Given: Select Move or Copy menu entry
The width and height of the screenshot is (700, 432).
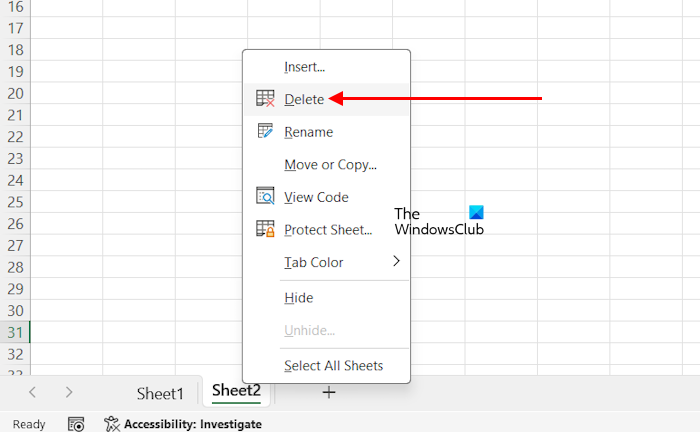Looking at the screenshot, I should tap(330, 165).
